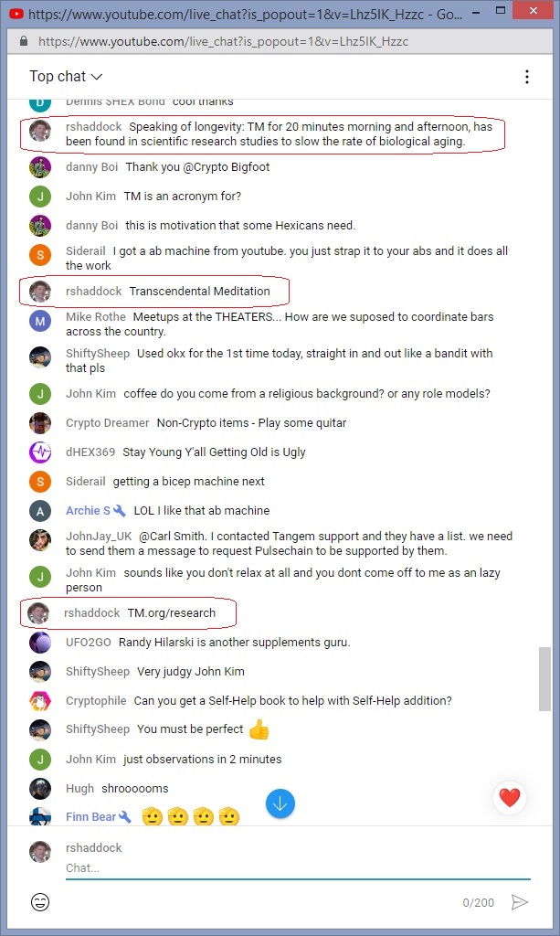Screen dimensions: 560x936
Task: Open the three-dot chat options menu
Action: click(x=526, y=77)
